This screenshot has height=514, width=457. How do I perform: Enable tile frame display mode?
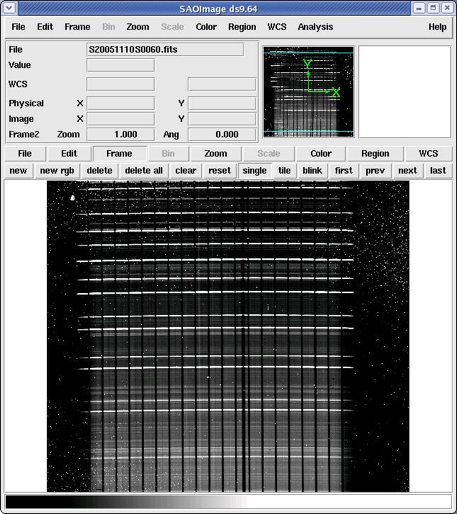point(284,171)
